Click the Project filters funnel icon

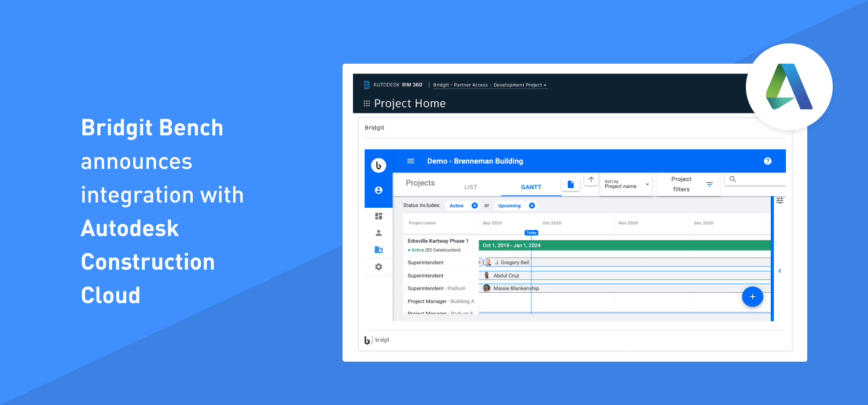tap(709, 185)
